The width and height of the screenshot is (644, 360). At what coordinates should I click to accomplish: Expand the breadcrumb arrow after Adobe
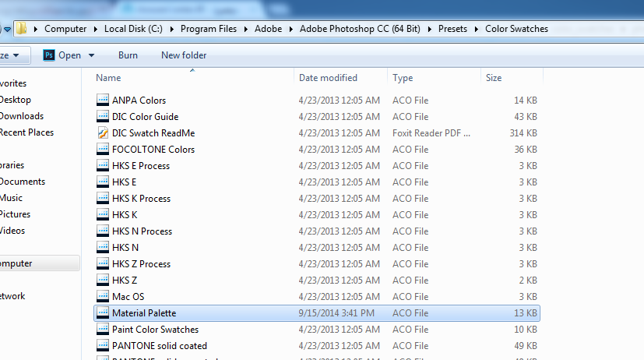click(x=291, y=29)
